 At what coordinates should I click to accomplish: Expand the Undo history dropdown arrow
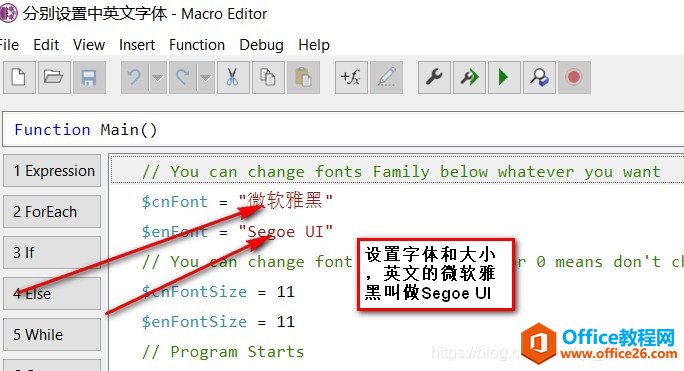(157, 78)
